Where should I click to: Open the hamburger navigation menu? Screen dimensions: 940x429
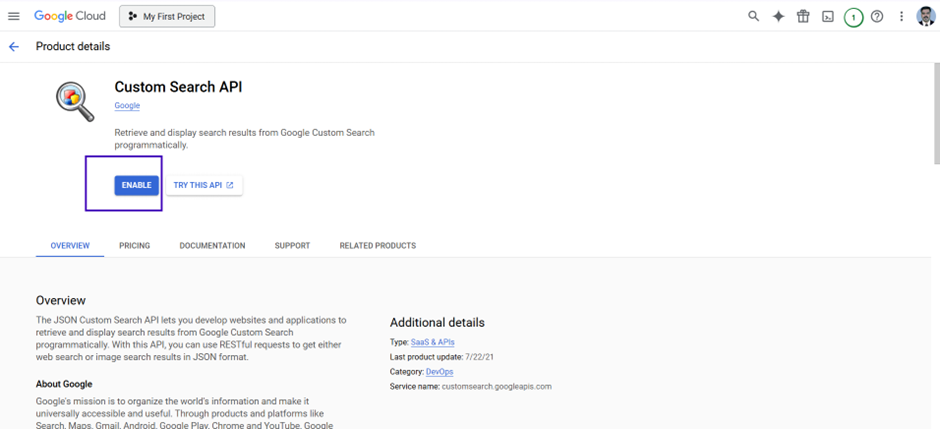tap(13, 17)
